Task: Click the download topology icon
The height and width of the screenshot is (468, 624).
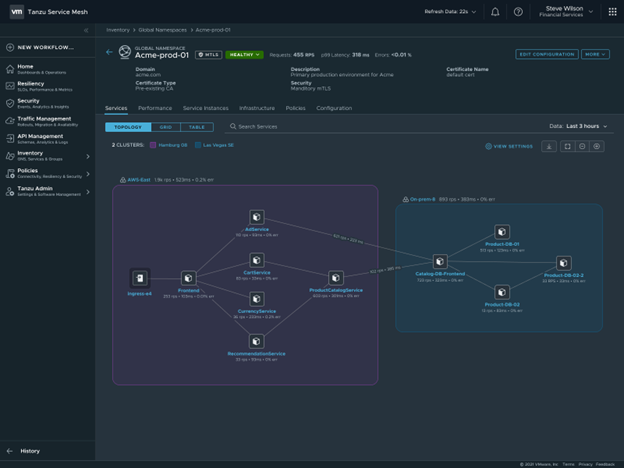Action: (549, 146)
